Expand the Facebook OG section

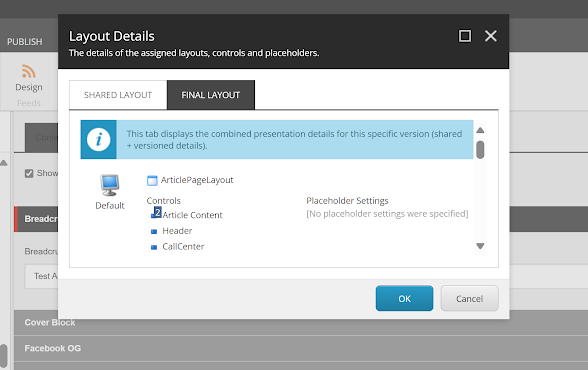click(301, 348)
